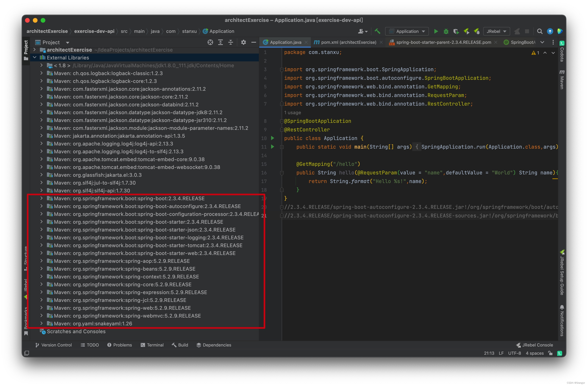
Task: Open the Maven tool window on right sidebar
Action: pyautogui.click(x=562, y=79)
